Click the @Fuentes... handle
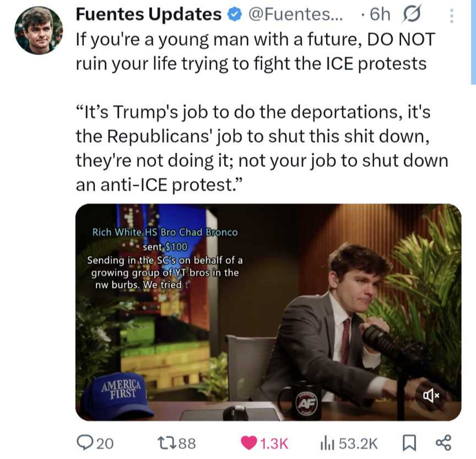The width and height of the screenshot is (476, 459). pos(296,14)
